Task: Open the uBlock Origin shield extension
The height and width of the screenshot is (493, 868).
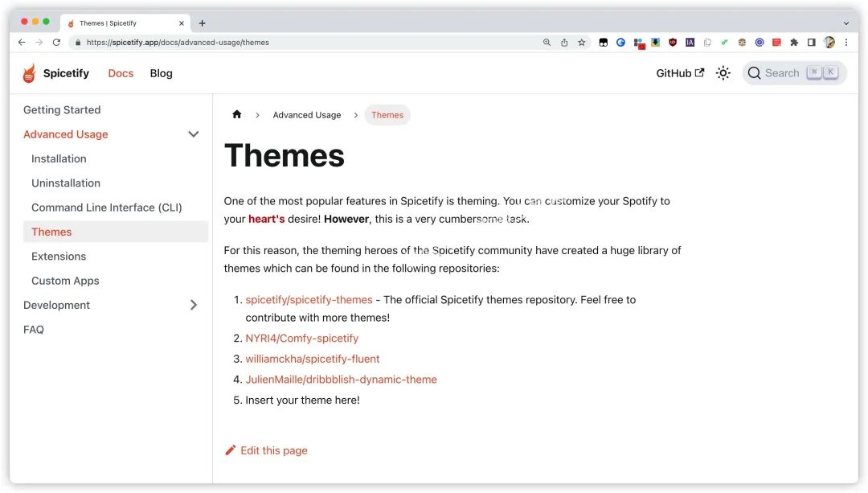Action: coord(673,42)
